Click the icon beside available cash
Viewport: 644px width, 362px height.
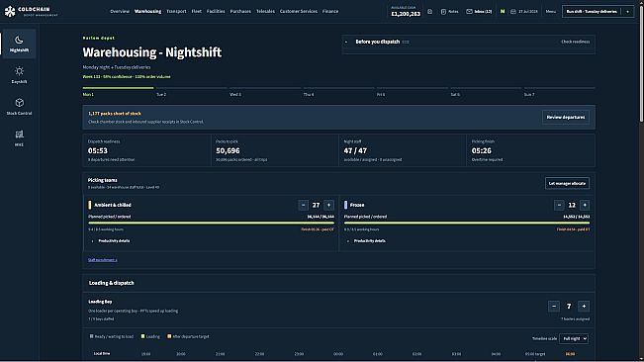(429, 12)
